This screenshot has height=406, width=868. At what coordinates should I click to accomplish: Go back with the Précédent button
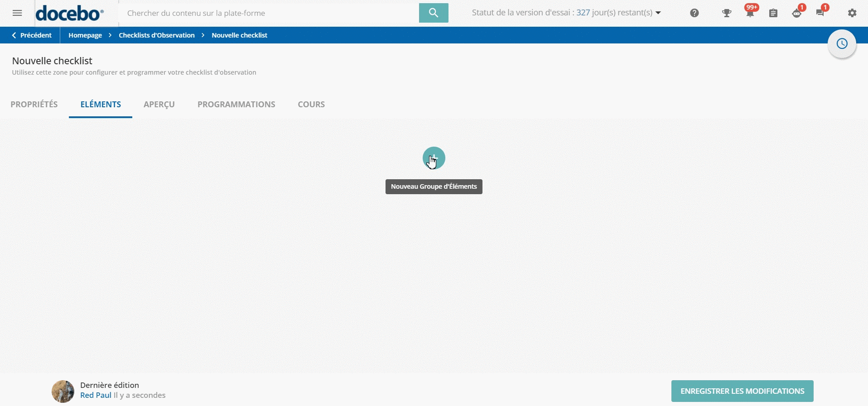click(x=32, y=35)
